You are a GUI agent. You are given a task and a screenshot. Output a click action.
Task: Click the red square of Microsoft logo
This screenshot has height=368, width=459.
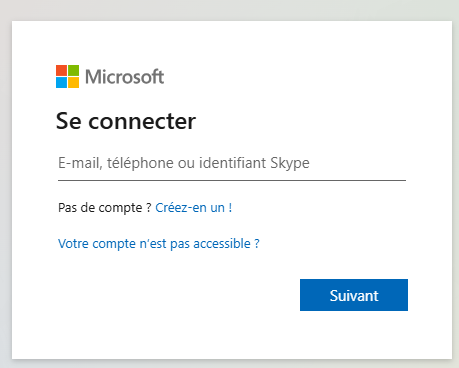pyautogui.click(x=61, y=70)
